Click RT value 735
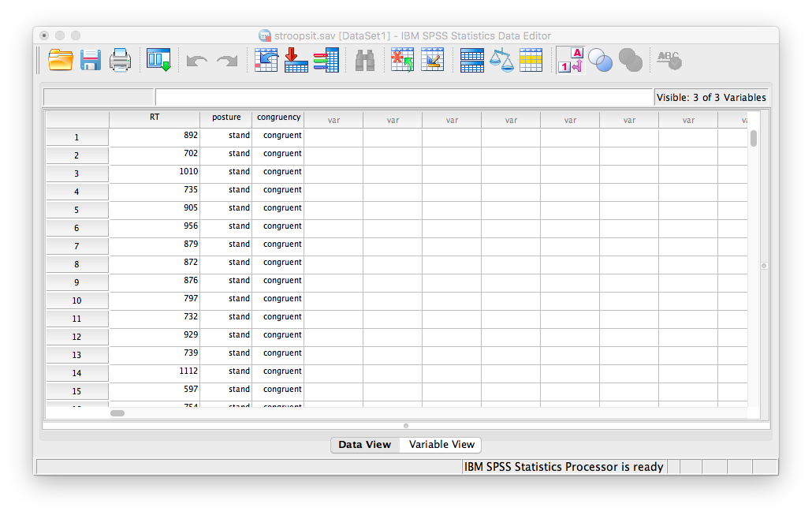The height and width of the screenshot is (515, 812). click(191, 189)
